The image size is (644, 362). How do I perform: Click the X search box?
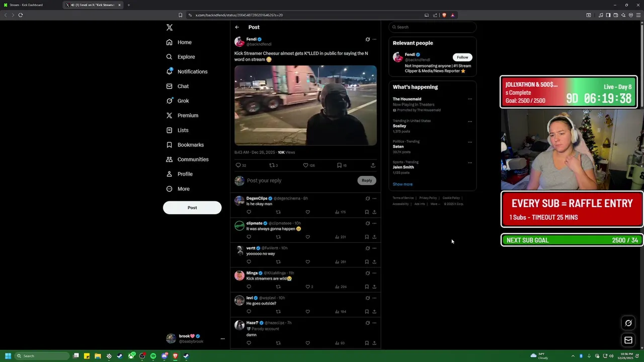pyautogui.click(x=432, y=27)
